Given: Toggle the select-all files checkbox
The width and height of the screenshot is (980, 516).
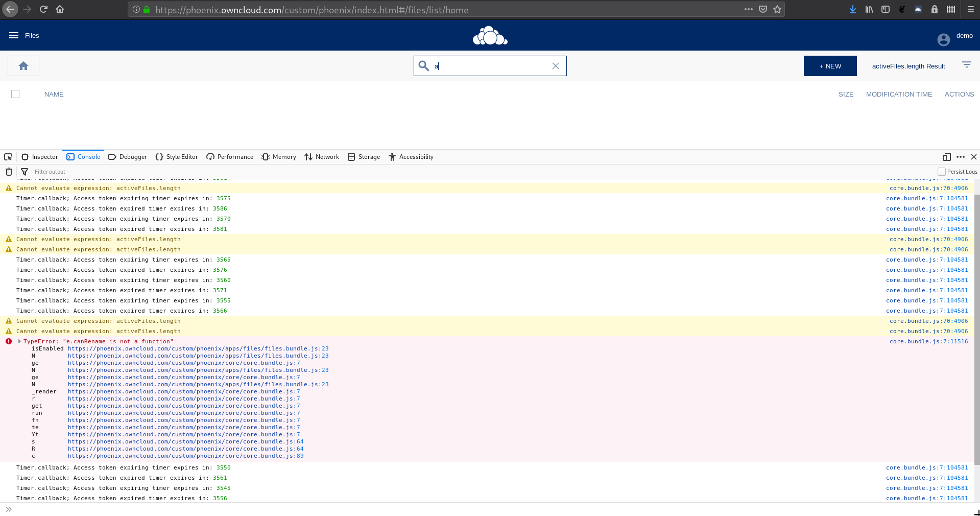Looking at the screenshot, I should click(15, 93).
